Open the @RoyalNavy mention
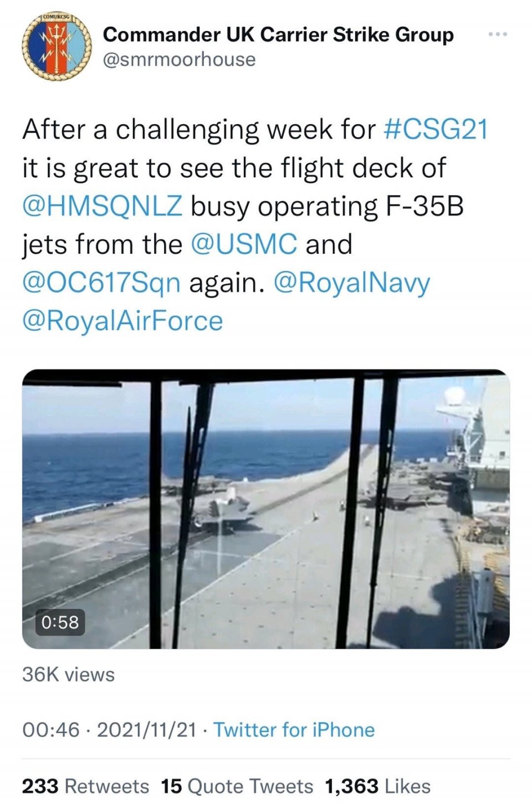The height and width of the screenshot is (804, 532). click(x=352, y=283)
